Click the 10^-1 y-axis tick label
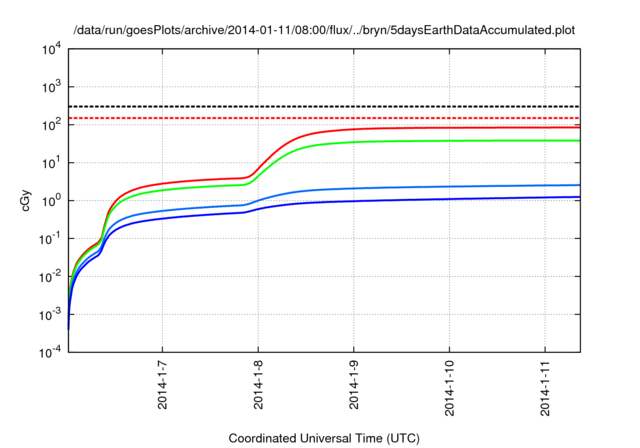This screenshot has width=640, height=448. click(50, 238)
